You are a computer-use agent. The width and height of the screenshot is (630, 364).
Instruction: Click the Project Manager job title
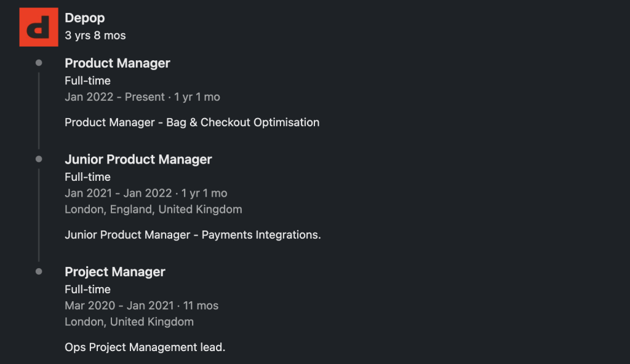pos(115,272)
